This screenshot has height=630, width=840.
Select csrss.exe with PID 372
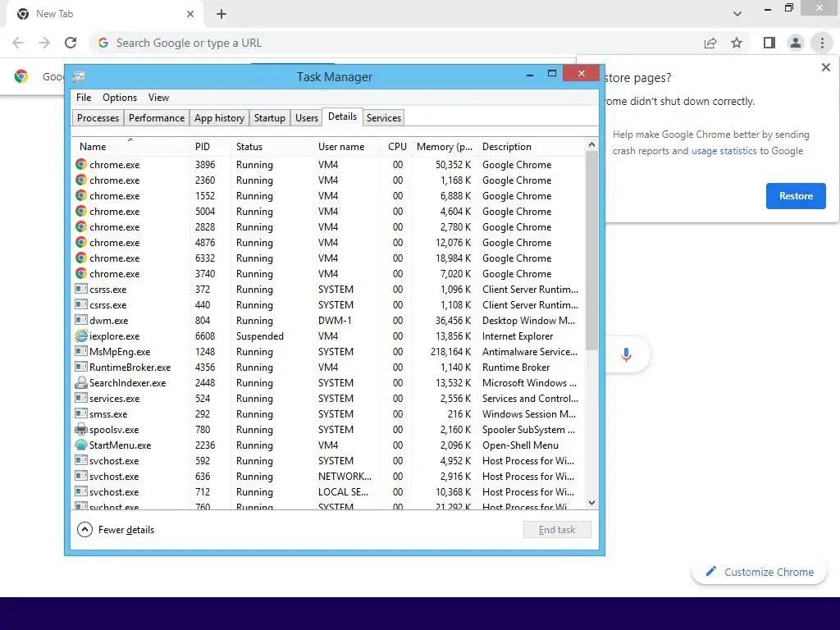(328, 290)
